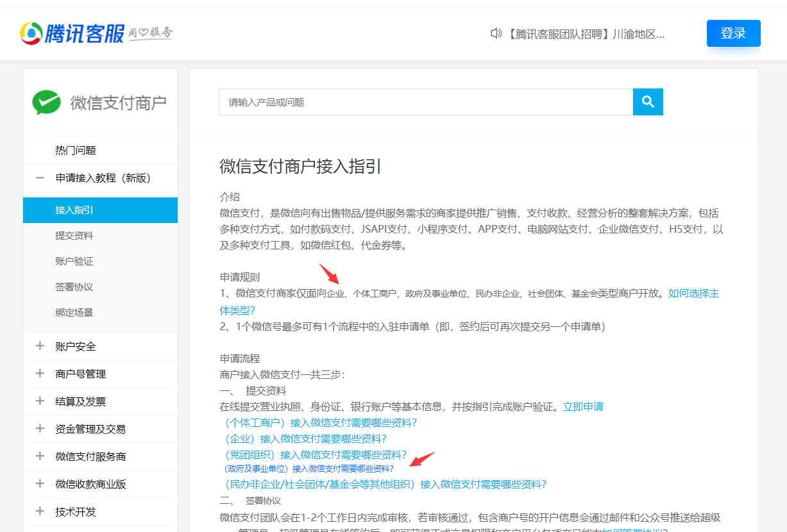Viewport: 787px width, 532px height.
Task: Focus the 请输入产品或问题 search field
Action: 426,102
